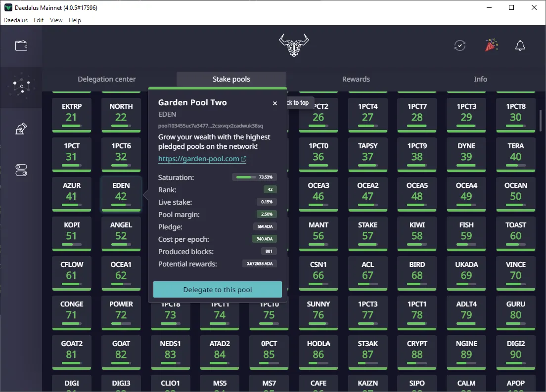
Task: Open the notification bell icon
Action: pyautogui.click(x=520, y=45)
